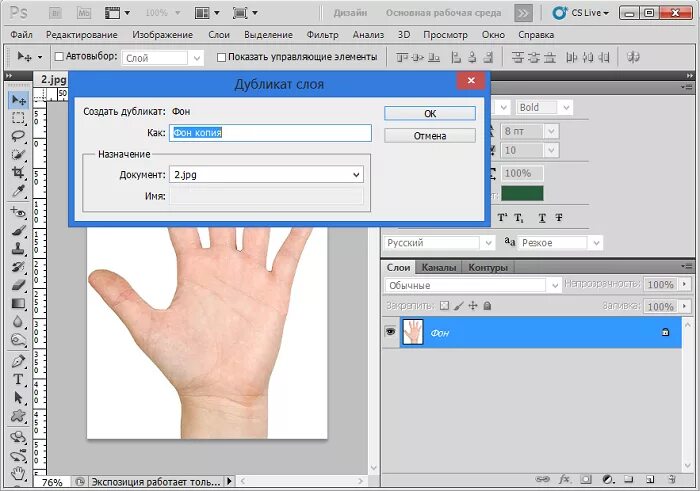The width and height of the screenshot is (700, 491).
Task: Select the Quick Selection tool
Action: pos(18,154)
